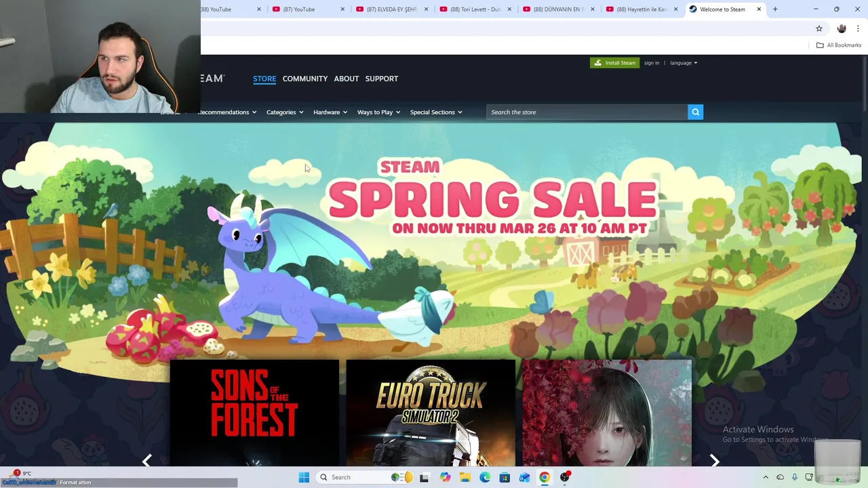
Task: Open the Euro Truck Simulator 2 tile
Action: coord(431,413)
